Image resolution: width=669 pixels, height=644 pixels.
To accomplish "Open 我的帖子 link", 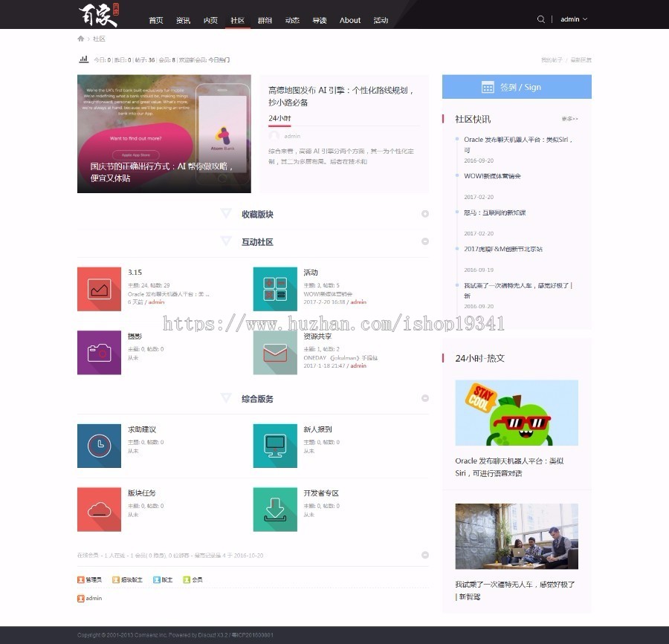I will click(x=552, y=59).
